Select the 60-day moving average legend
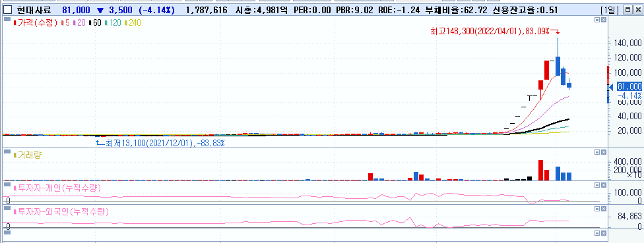 coord(95,23)
